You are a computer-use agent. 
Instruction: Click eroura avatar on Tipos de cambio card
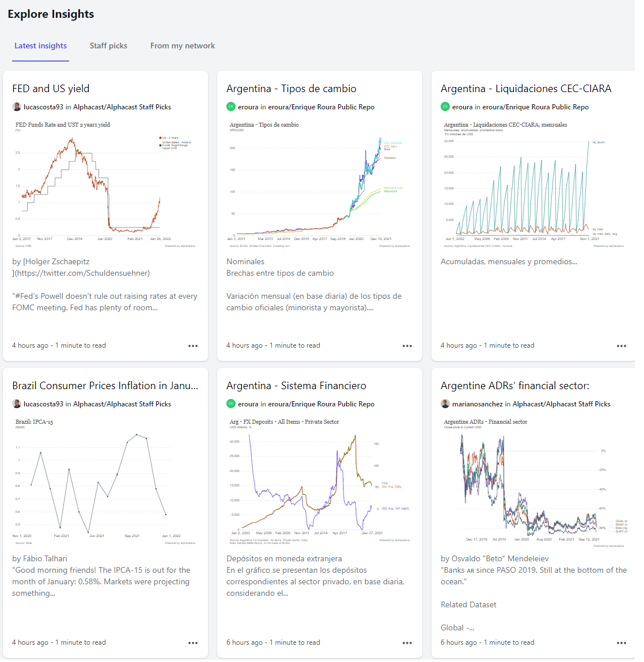click(231, 107)
